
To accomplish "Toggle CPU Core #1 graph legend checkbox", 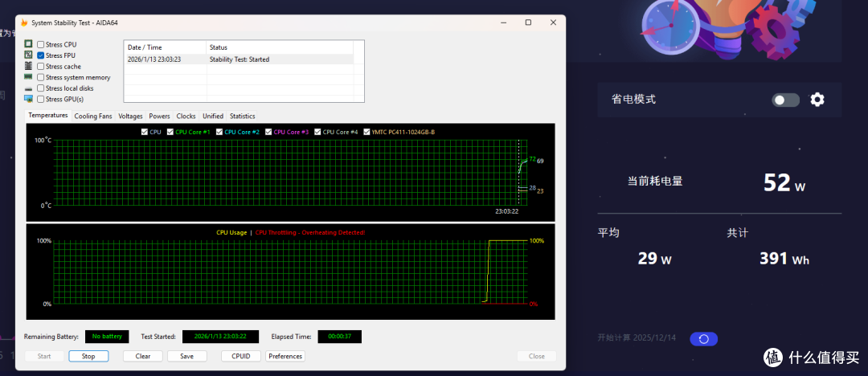I will (x=170, y=132).
